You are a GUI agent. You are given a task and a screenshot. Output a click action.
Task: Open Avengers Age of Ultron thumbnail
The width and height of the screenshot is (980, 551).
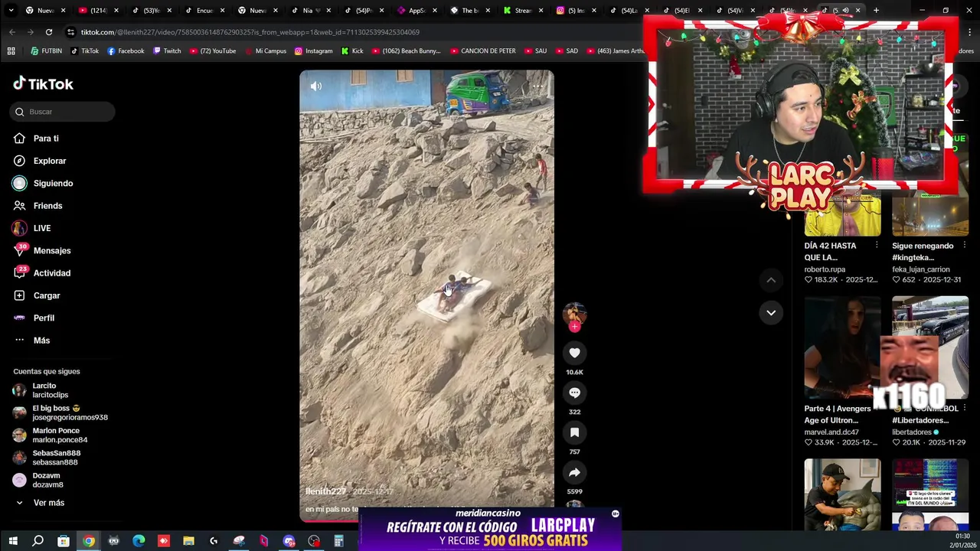coord(842,348)
